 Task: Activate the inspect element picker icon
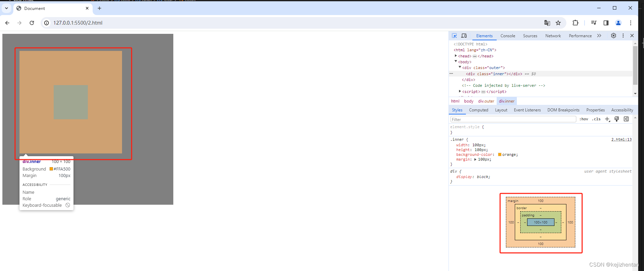(x=454, y=36)
